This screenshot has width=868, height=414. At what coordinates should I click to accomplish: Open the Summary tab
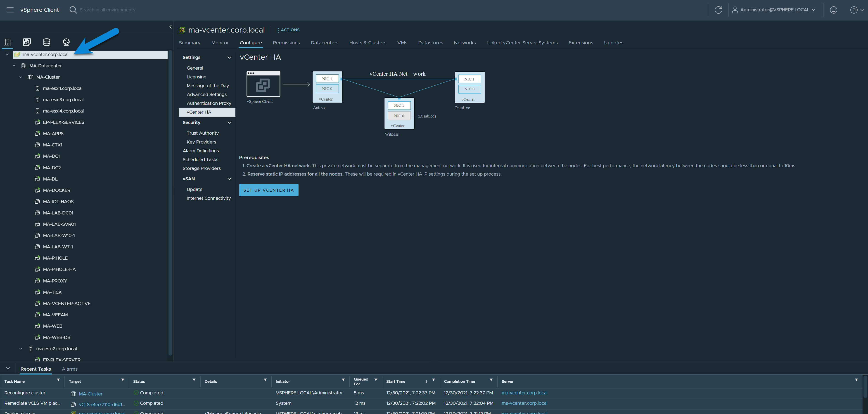tap(189, 43)
